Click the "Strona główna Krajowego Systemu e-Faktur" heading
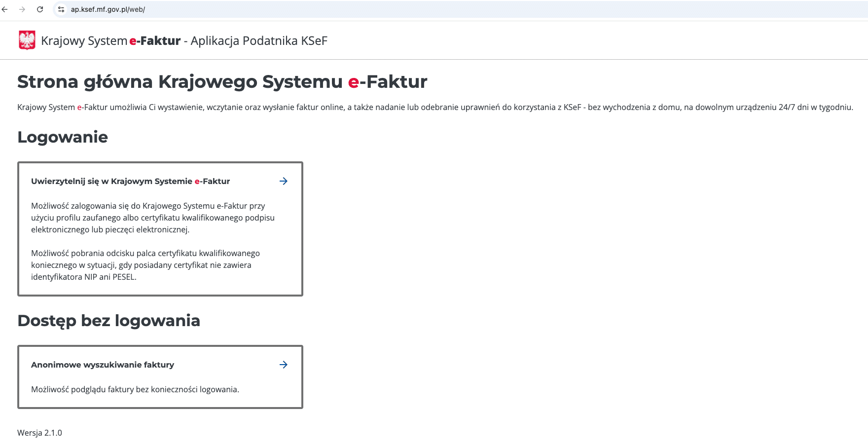This screenshot has width=868, height=448. click(222, 82)
